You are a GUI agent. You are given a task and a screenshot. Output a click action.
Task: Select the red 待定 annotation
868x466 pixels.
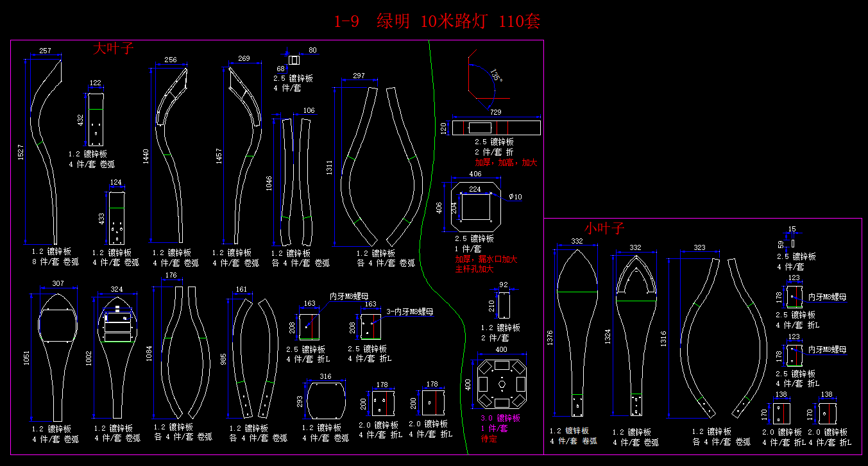[489, 438]
